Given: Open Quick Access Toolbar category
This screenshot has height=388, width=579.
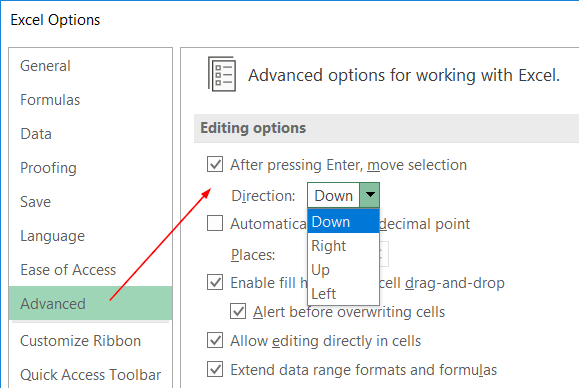Looking at the screenshot, I should pyautogui.click(x=90, y=375).
